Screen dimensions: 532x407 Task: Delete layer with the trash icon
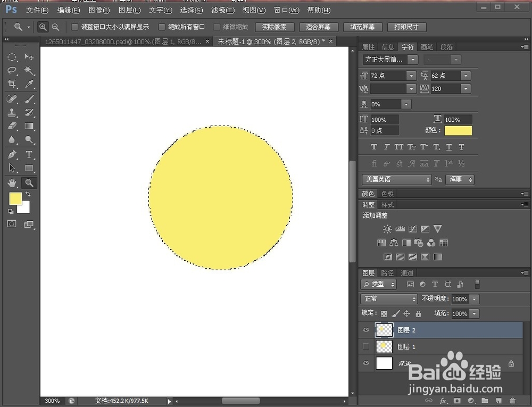click(x=513, y=401)
